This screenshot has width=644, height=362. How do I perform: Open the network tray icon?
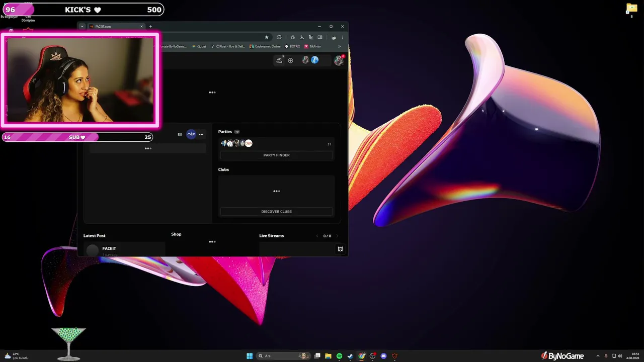[613, 356]
